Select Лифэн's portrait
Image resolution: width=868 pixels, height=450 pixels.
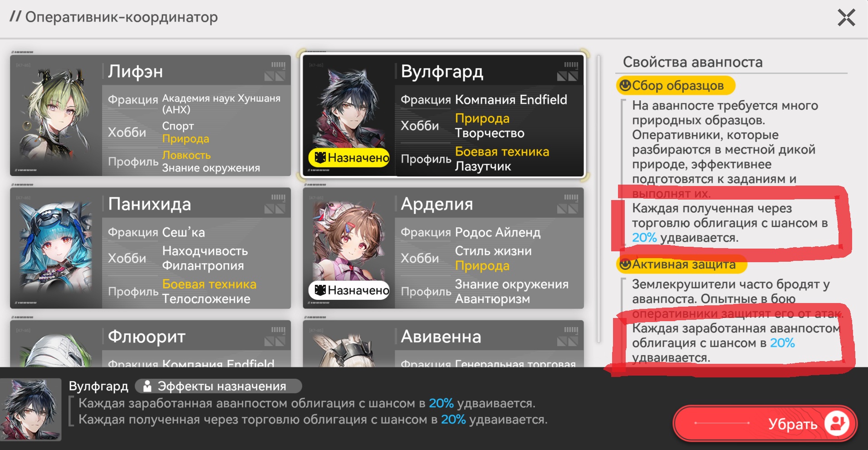(x=56, y=116)
